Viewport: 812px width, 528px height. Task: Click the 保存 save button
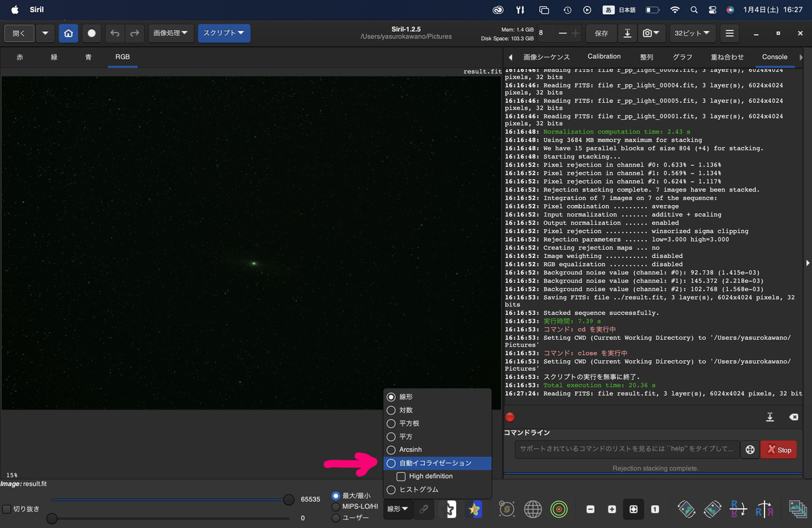pyautogui.click(x=601, y=33)
